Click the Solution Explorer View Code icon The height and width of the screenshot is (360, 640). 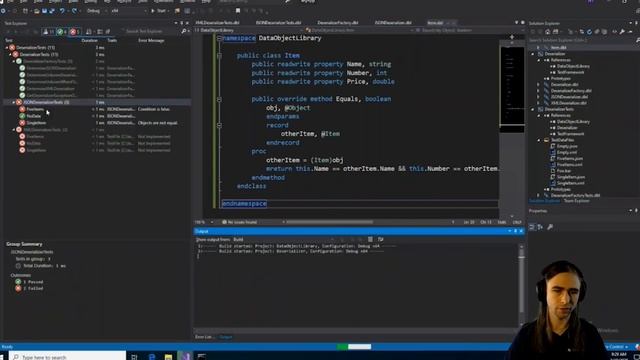click(x=614, y=32)
